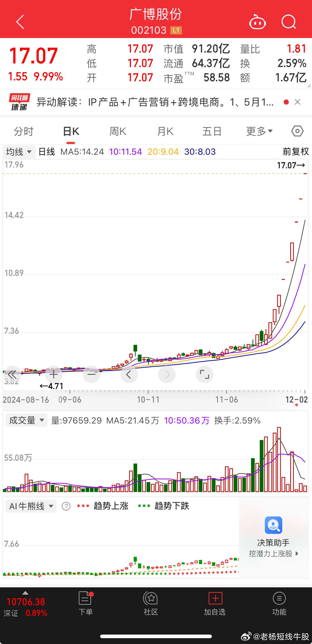312x644 pixels.
Task: Tap the 换手:2.59% volume label
Action: [x=237, y=420]
